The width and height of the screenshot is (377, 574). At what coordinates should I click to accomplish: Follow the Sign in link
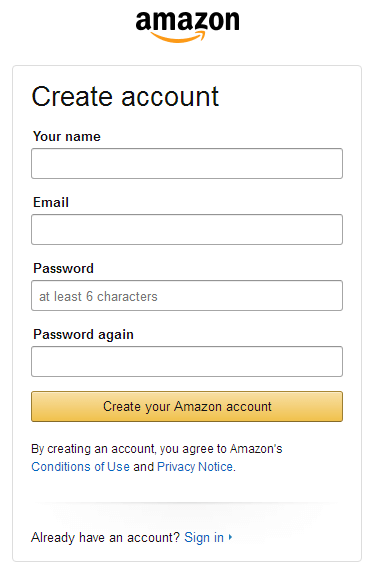point(204,537)
